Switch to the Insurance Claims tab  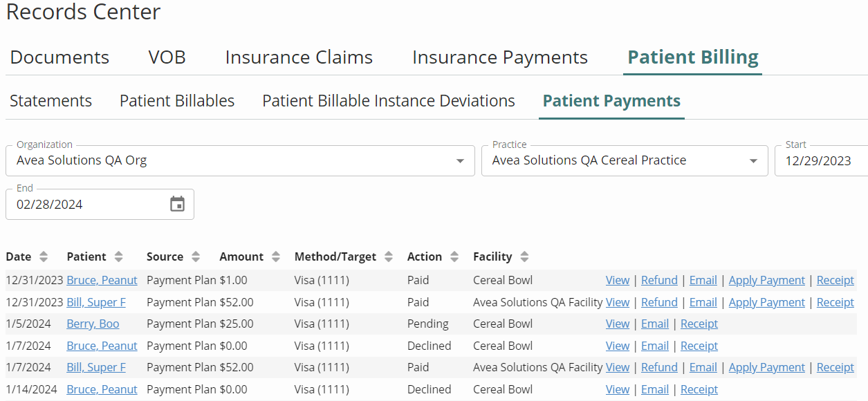(x=299, y=57)
